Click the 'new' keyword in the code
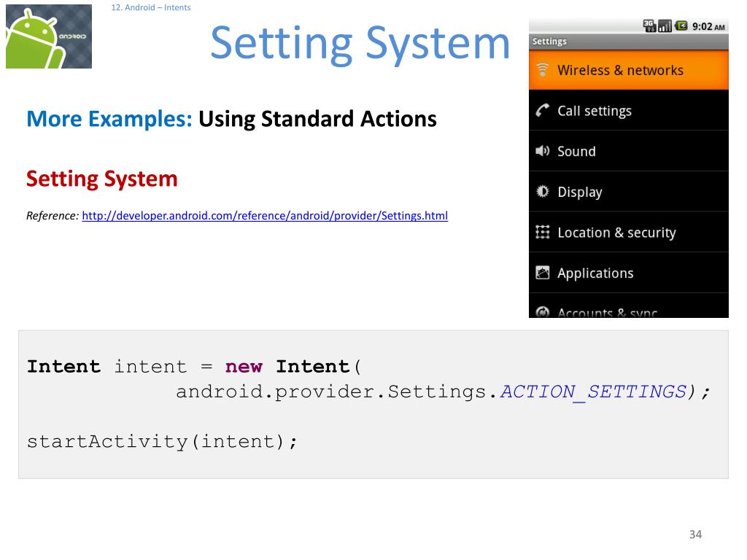Screen dimensions: 747x560 coord(244,367)
